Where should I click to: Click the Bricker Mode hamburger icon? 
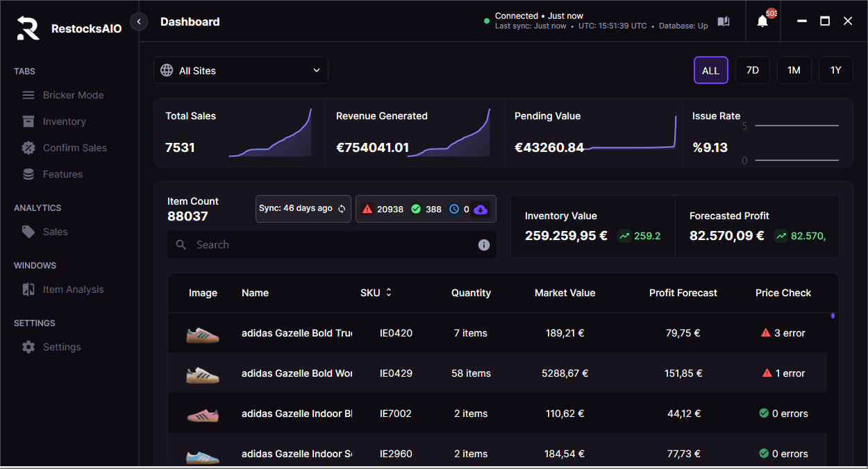click(28, 95)
